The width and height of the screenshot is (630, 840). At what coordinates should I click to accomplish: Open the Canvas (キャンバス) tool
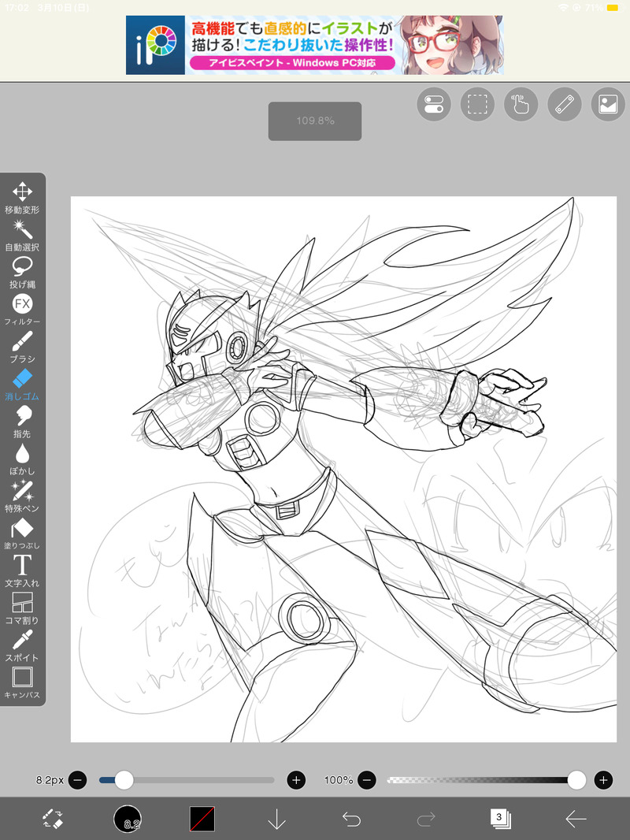(x=22, y=683)
